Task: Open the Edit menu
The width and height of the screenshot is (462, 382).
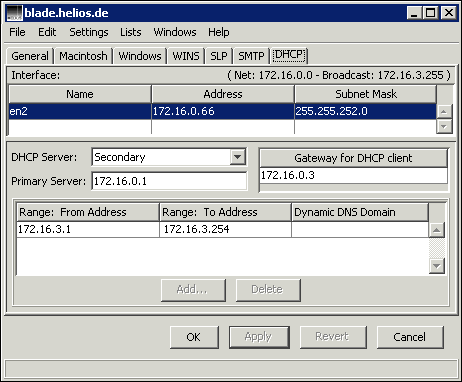Action: click(x=47, y=32)
